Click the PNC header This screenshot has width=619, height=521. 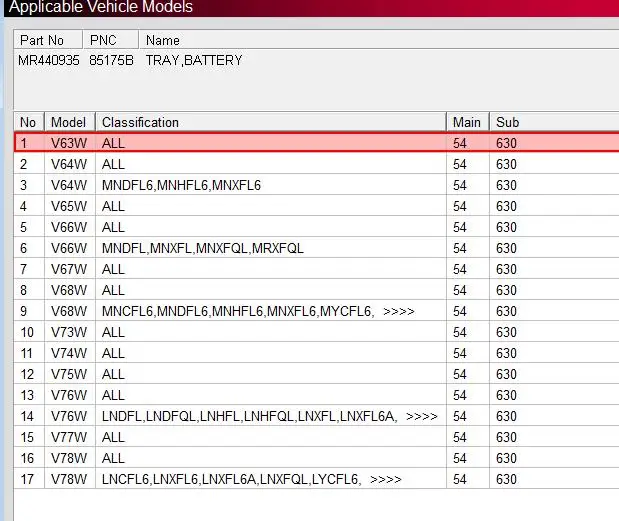point(111,40)
